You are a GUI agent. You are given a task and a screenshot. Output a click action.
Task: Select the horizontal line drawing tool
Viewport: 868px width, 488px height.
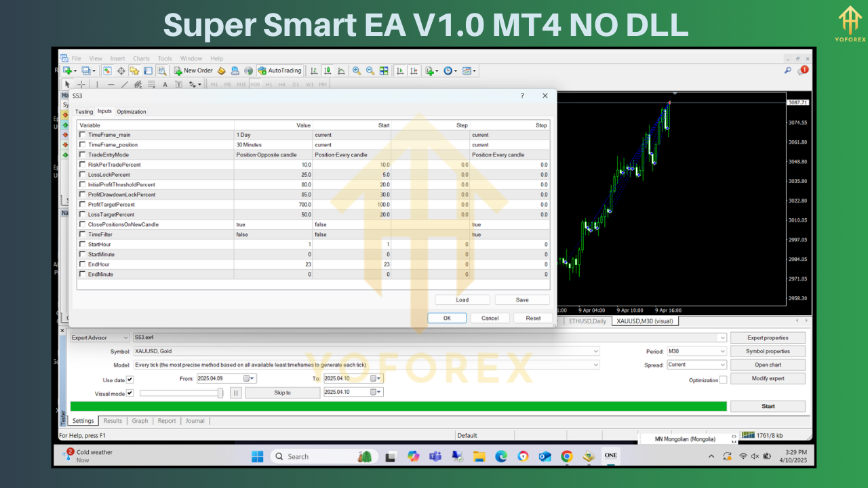(x=110, y=84)
